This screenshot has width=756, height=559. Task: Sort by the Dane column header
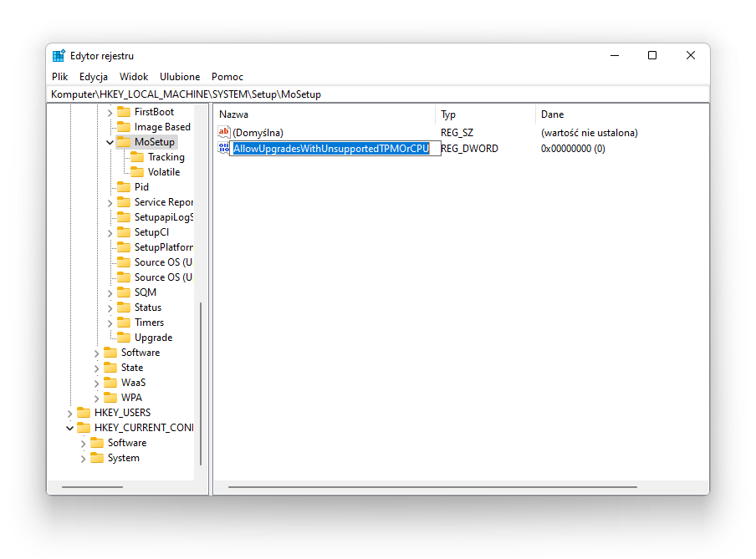[622, 114]
